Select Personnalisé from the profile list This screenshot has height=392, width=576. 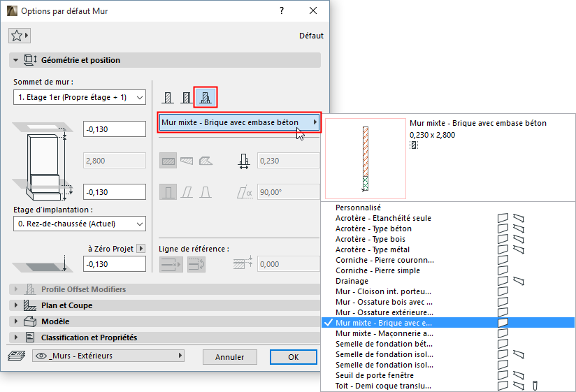click(x=448, y=208)
